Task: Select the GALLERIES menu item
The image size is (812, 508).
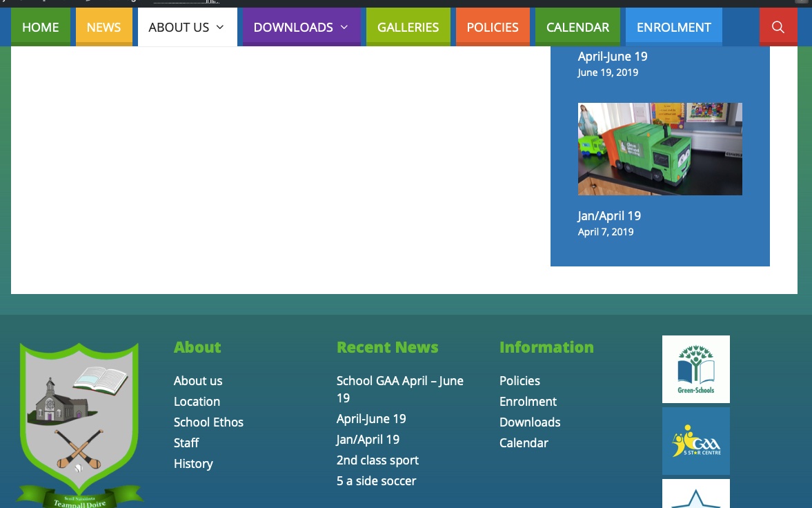Action: (x=408, y=27)
